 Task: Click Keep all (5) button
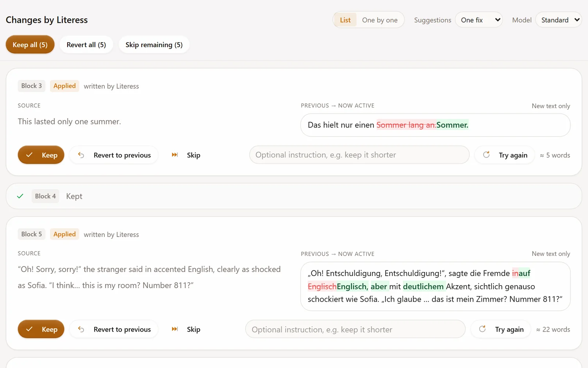tap(30, 45)
